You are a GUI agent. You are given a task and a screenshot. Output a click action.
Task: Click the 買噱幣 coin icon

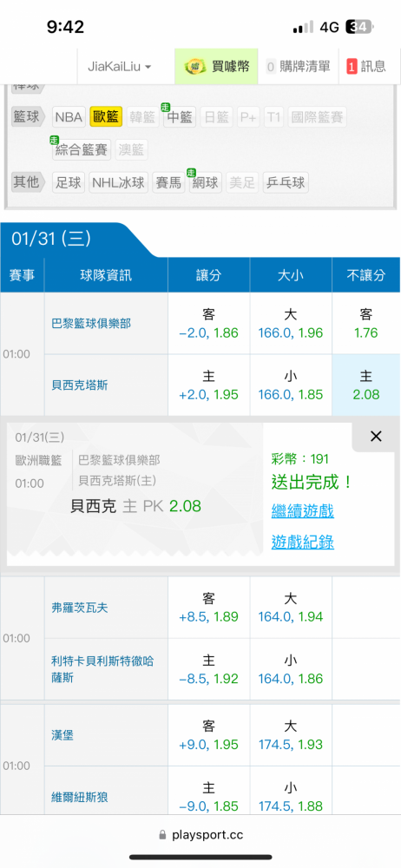[194, 67]
